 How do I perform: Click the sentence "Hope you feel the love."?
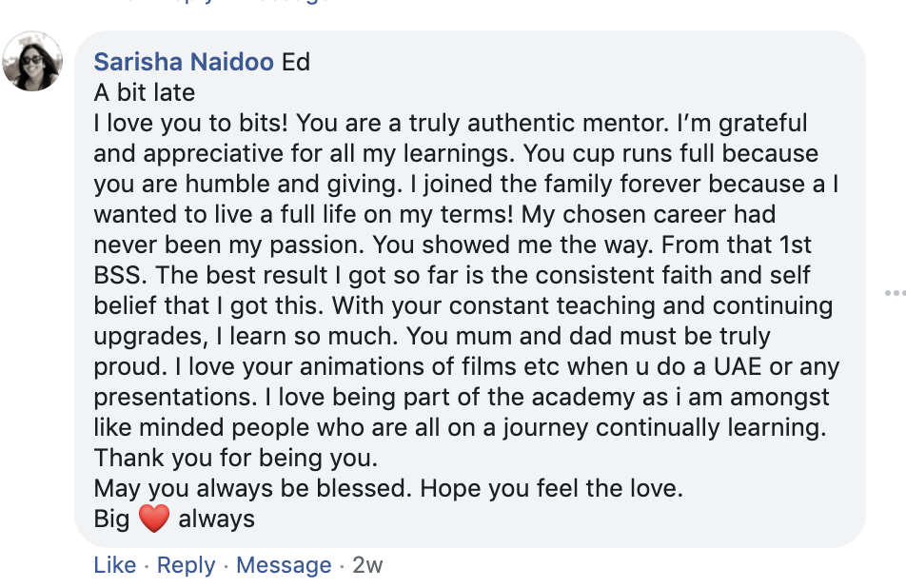point(552,489)
